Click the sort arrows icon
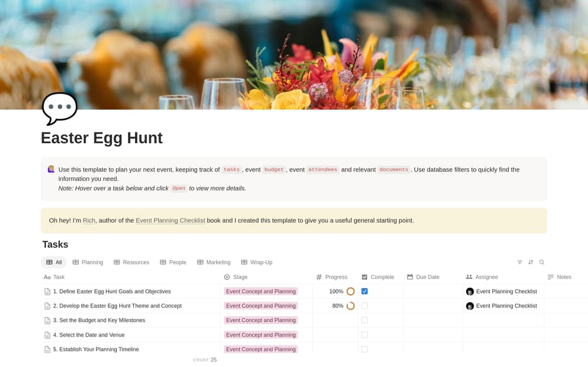Viewport: 588px width, 367px height. coord(531,262)
